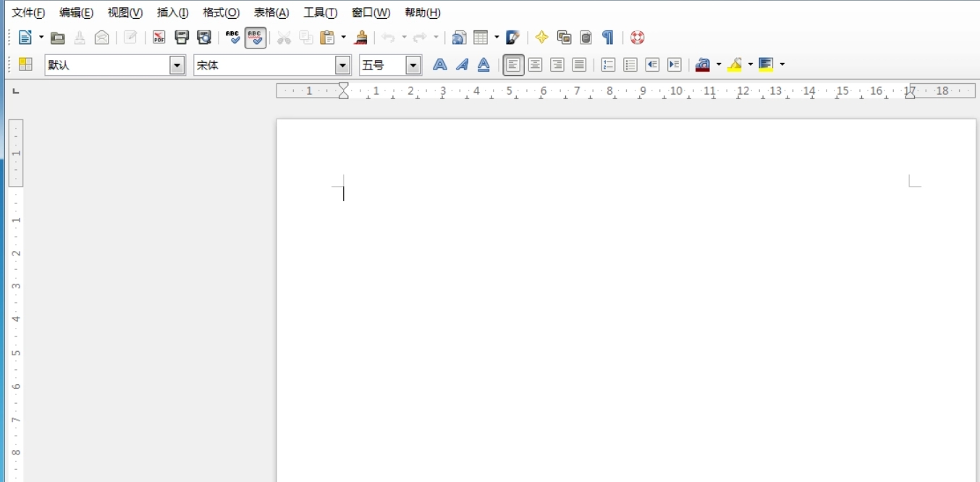Click the Export as PDF icon
Image resolution: width=980 pixels, height=482 pixels.
(x=159, y=38)
